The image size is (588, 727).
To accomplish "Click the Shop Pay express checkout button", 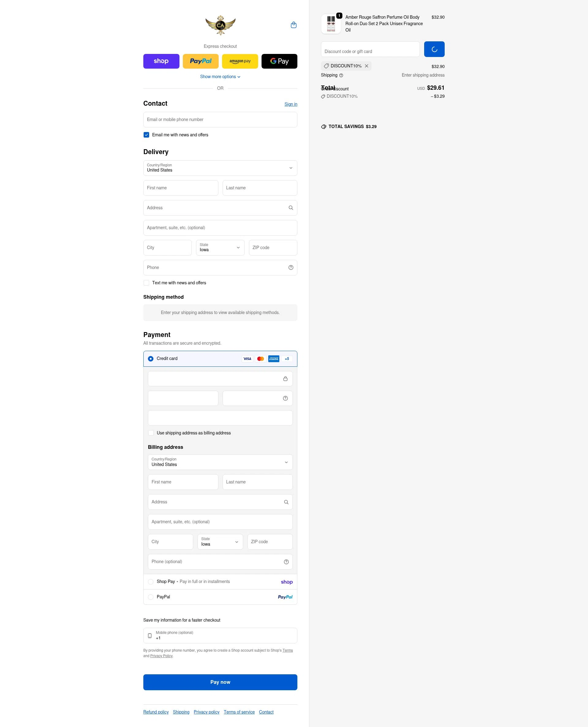I will [161, 61].
